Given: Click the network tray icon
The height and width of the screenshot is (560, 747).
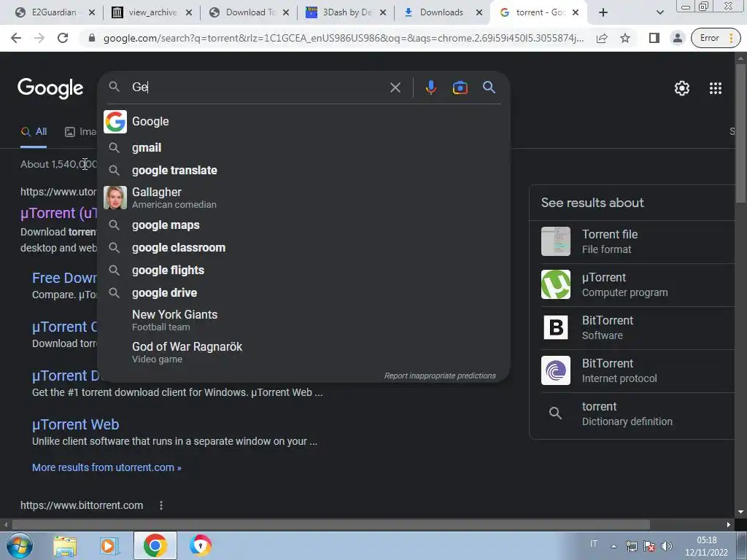Looking at the screenshot, I should 632,546.
